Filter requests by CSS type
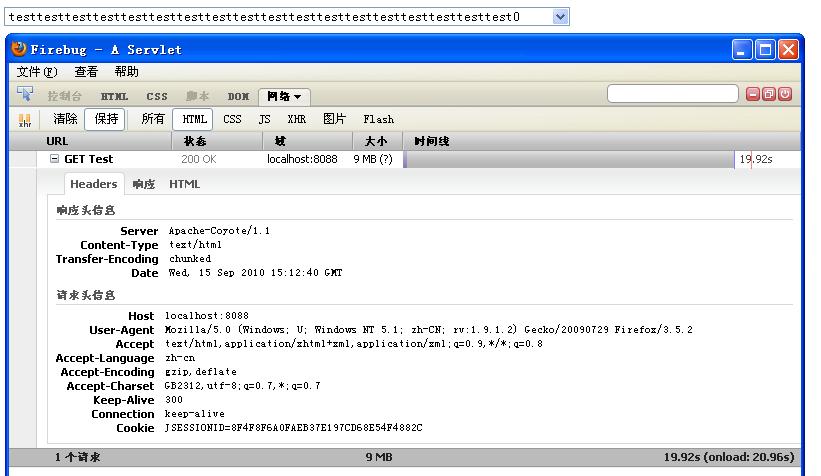 click(x=232, y=119)
